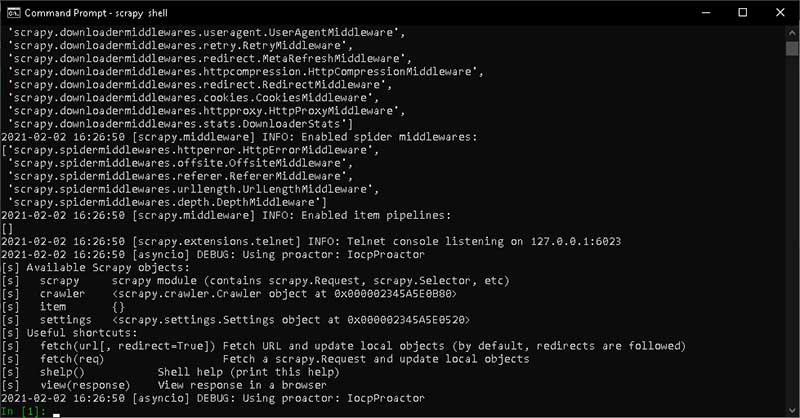Viewport: 800px width, 418px height.
Task: Click the vertical scrollbar thumb
Action: 792,48
